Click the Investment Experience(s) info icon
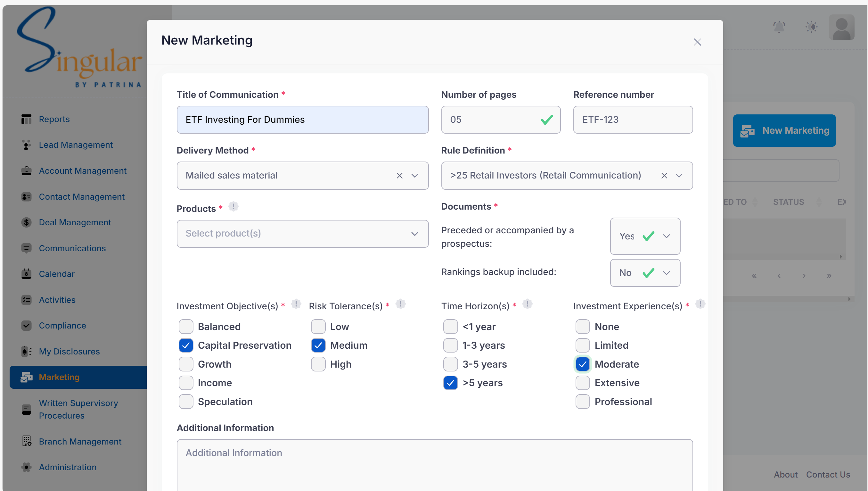This screenshot has width=868, height=491. coord(700,304)
